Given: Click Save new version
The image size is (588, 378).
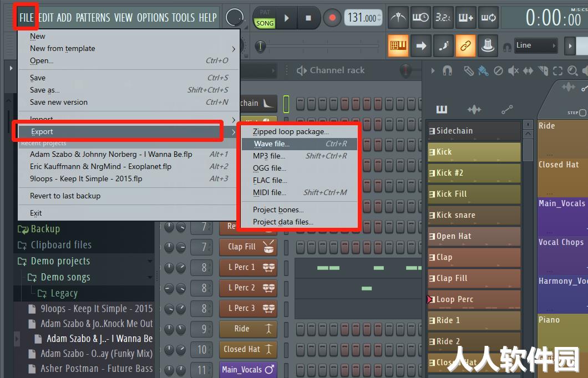Looking at the screenshot, I should [129, 102].
